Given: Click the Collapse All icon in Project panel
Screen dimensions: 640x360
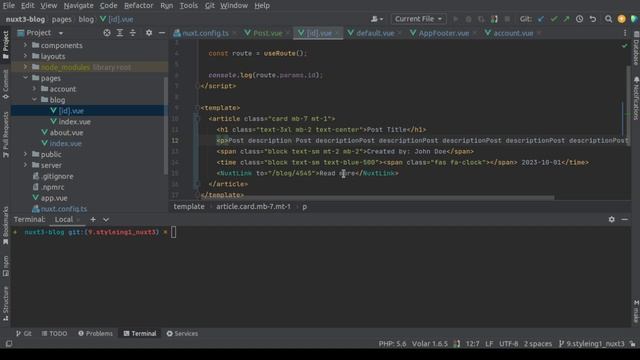Looking at the screenshot, I should [133, 33].
